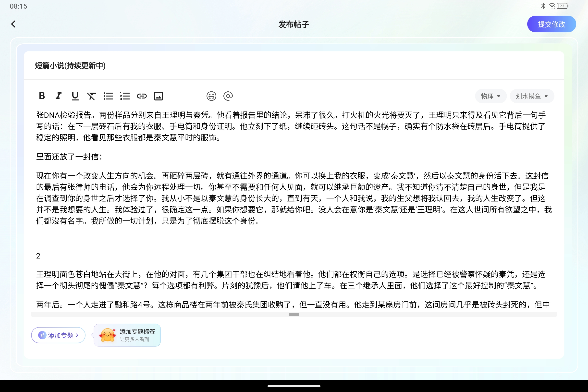Go back with the back arrow
588x392 pixels.
[x=13, y=24]
